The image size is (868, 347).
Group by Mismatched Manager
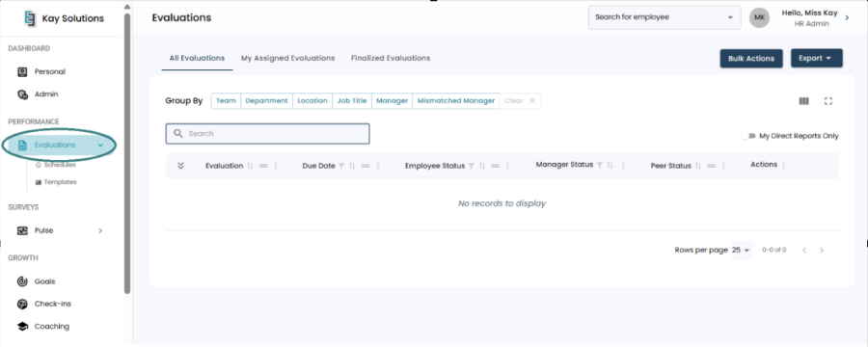(x=456, y=100)
